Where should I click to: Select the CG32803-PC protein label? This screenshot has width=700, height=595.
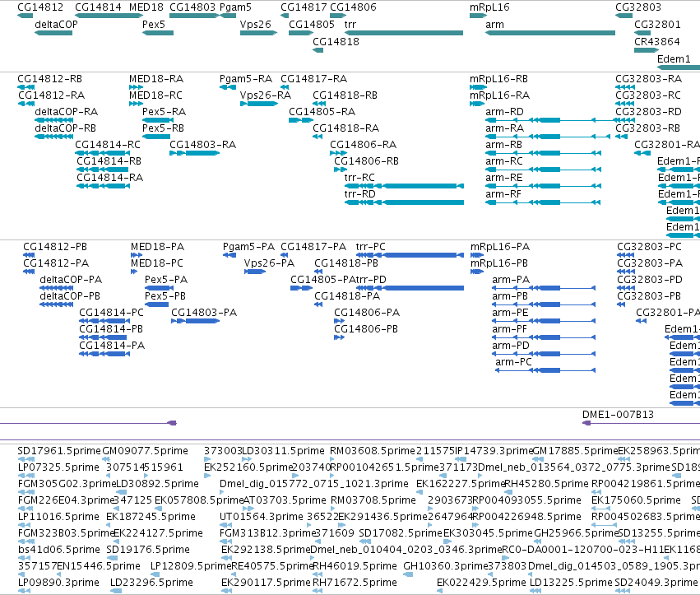point(649,247)
